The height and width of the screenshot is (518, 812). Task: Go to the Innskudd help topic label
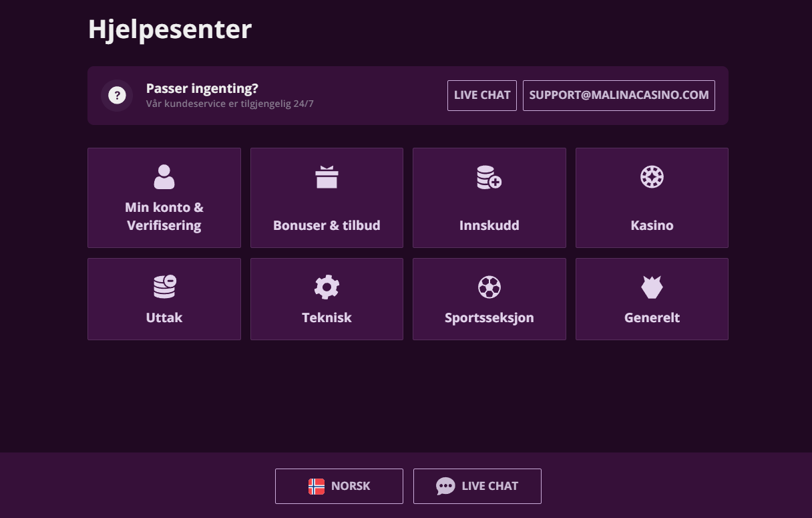(x=489, y=226)
